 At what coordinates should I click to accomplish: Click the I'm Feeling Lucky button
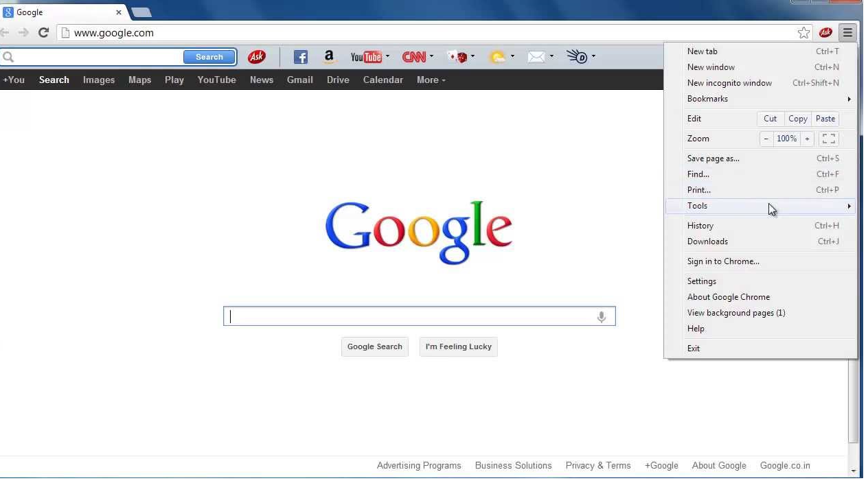[x=458, y=346]
